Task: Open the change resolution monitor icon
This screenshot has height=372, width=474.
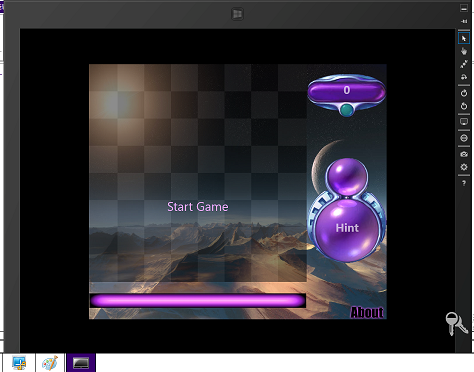Action: click(464, 122)
